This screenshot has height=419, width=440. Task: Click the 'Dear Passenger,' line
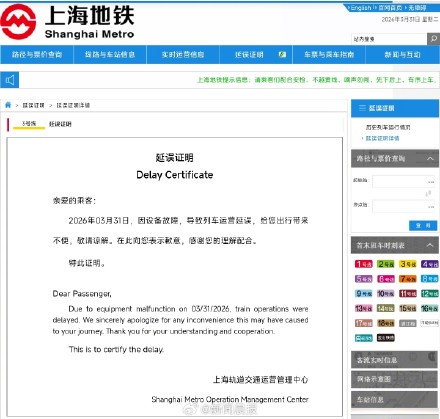(82, 294)
